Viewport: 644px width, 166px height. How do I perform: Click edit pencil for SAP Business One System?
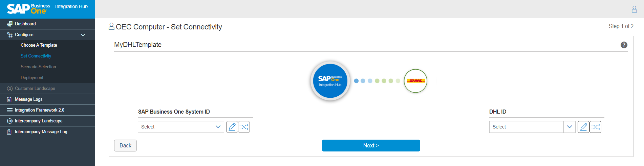[232, 127]
